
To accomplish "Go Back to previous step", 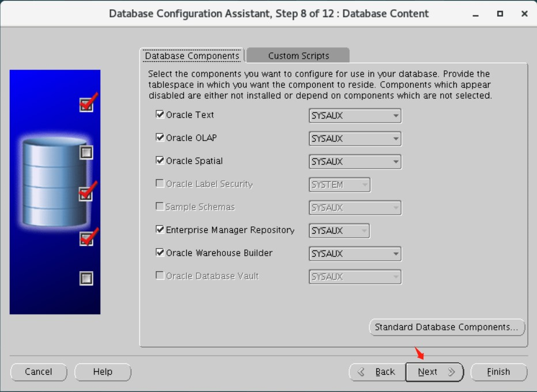I will point(377,372).
